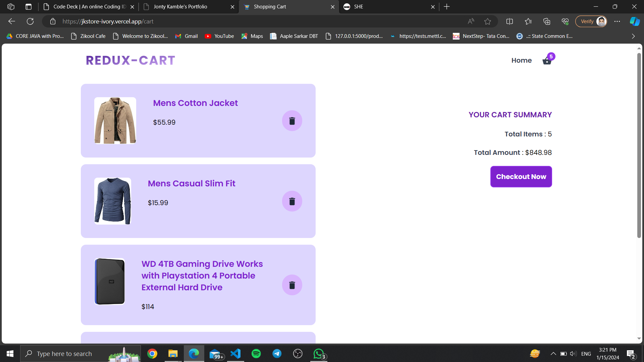Go to Home page link
The width and height of the screenshot is (644, 362).
pyautogui.click(x=521, y=60)
